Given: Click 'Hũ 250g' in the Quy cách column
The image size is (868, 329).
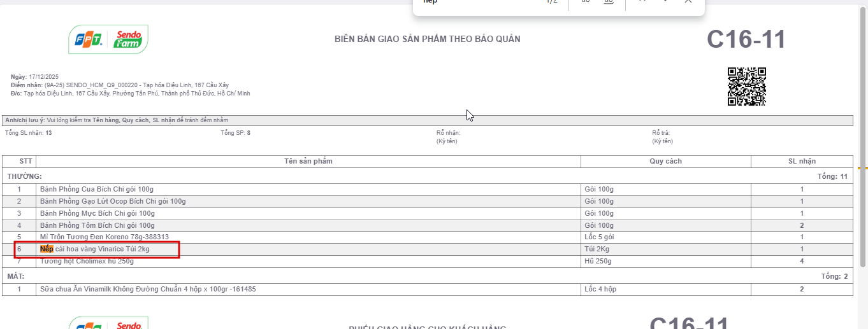Looking at the screenshot, I should [598, 261].
